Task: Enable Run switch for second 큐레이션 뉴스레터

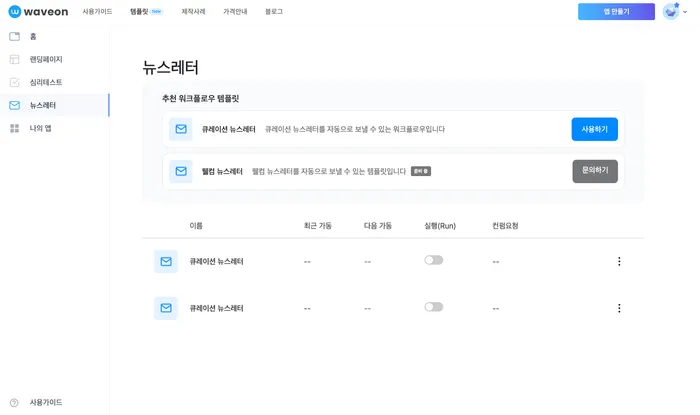Action: (433, 307)
